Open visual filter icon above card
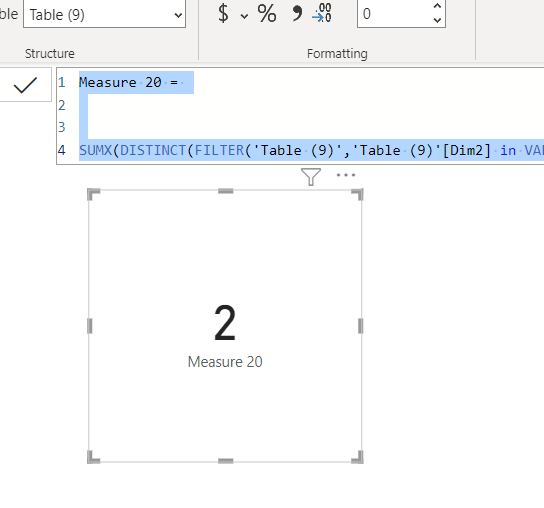544x508 pixels. coord(311,177)
